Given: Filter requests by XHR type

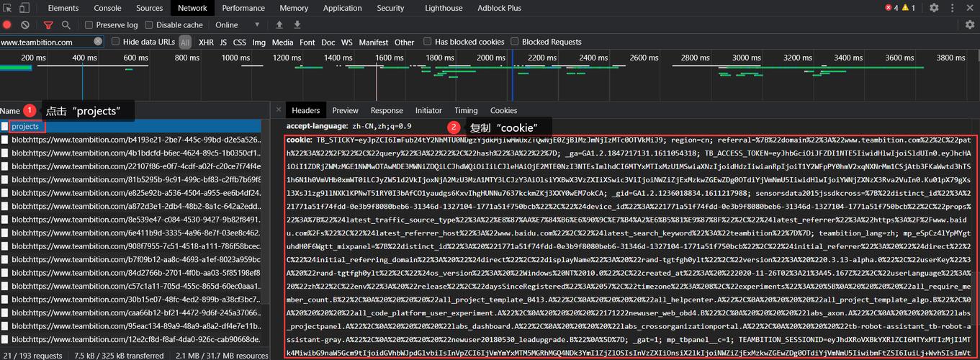Looking at the screenshot, I should pos(206,42).
